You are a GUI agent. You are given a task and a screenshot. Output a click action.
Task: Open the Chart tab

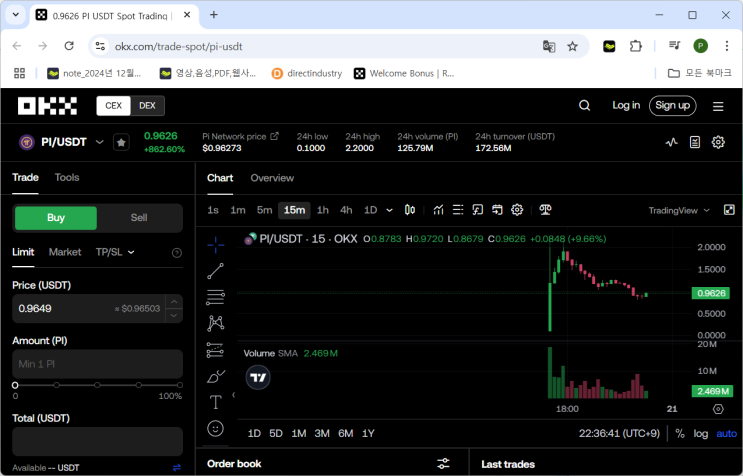[x=220, y=178]
